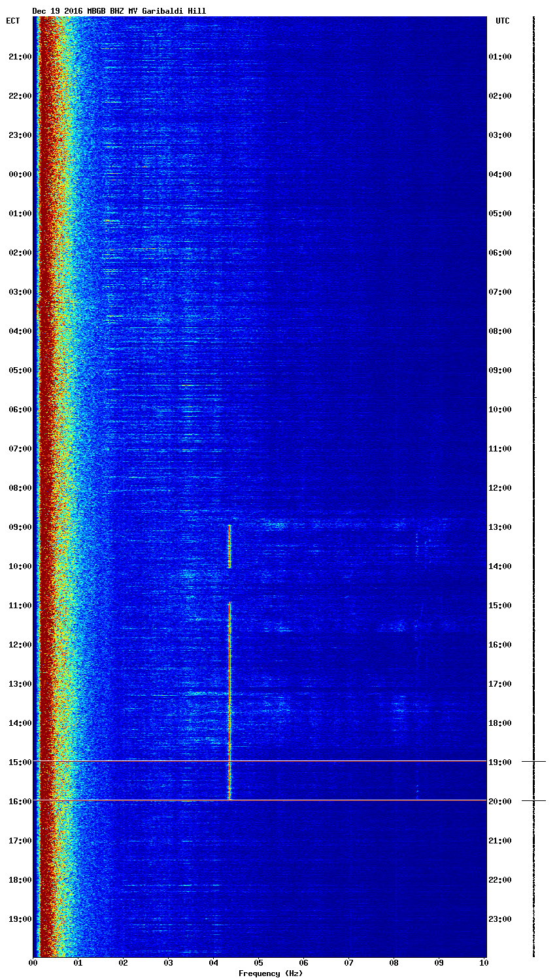Select the 05 frequency tick label
Image resolution: width=557 pixels, height=980 pixels.
(259, 963)
